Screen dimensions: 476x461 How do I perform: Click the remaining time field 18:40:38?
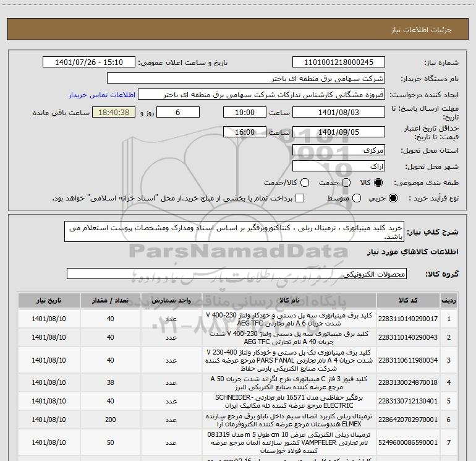[114, 112]
